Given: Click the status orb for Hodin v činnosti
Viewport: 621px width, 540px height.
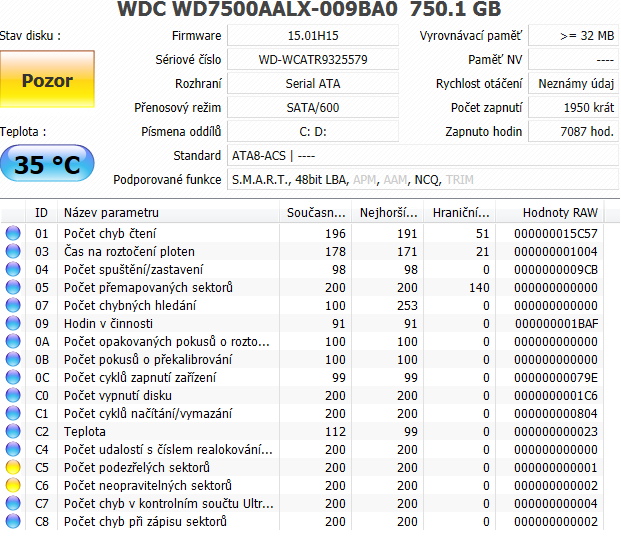Looking at the screenshot, I should (x=13, y=323).
